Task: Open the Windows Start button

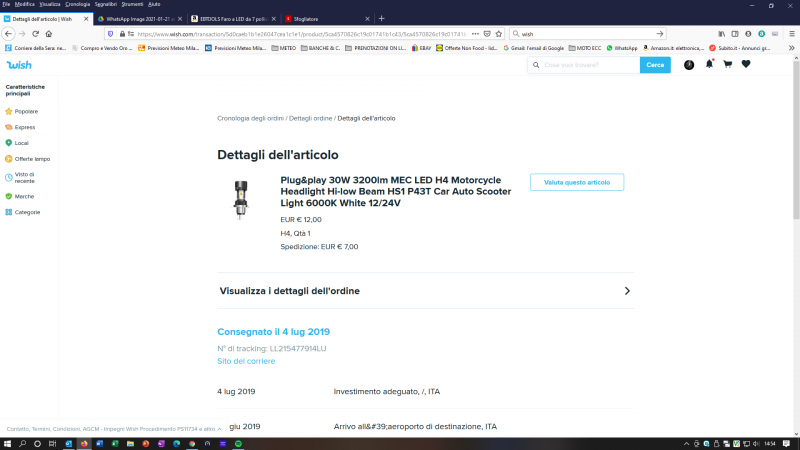Action: 7,444
